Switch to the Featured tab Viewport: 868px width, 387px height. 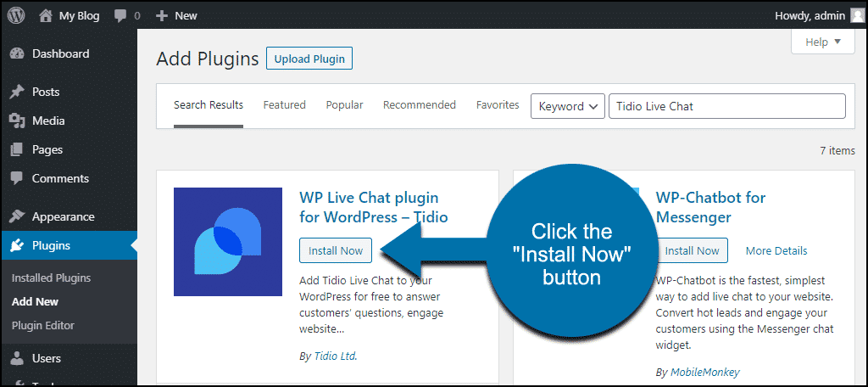(x=285, y=104)
